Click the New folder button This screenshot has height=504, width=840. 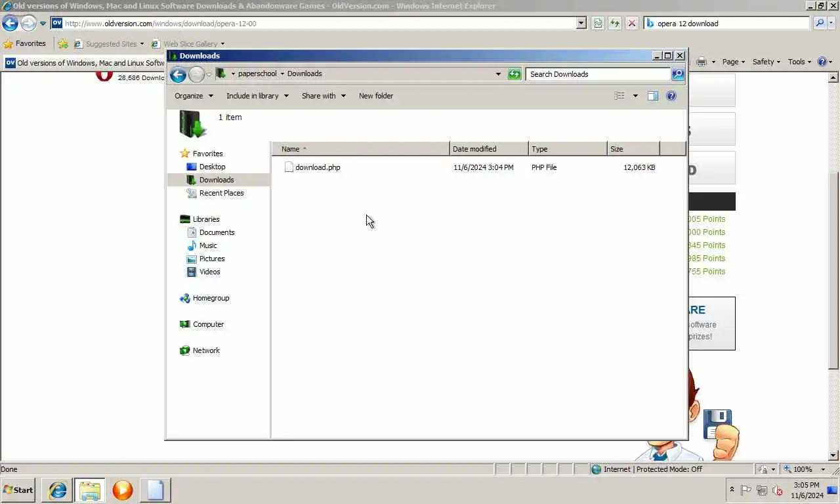coord(376,96)
